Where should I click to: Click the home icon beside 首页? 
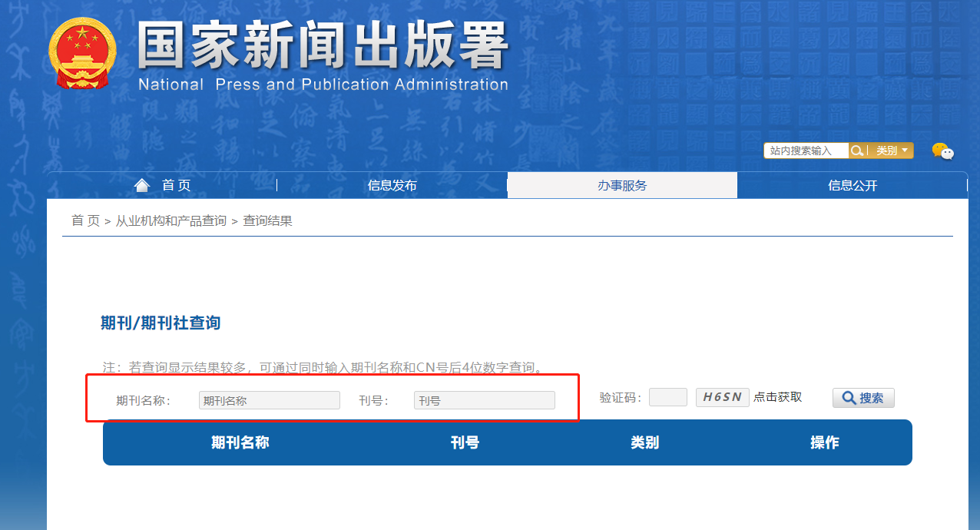pyautogui.click(x=141, y=185)
